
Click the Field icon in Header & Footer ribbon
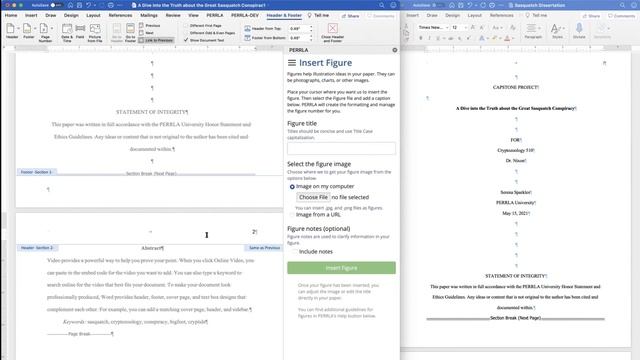[x=80, y=29]
